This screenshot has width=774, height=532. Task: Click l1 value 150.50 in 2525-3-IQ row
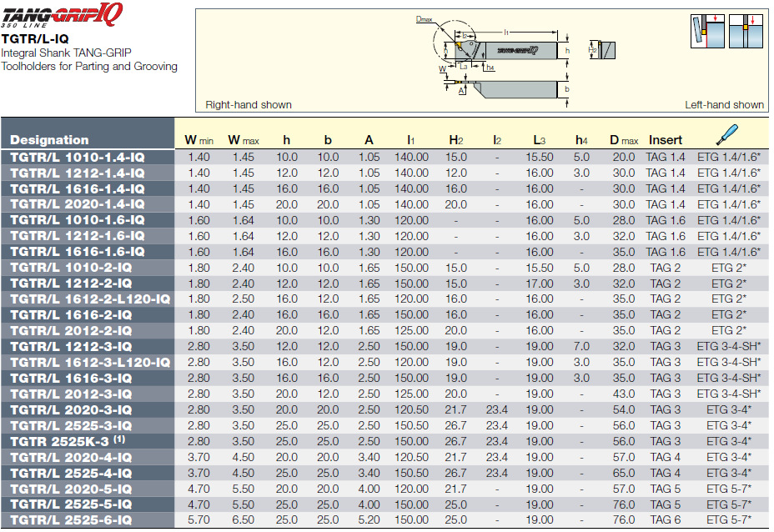(411, 425)
